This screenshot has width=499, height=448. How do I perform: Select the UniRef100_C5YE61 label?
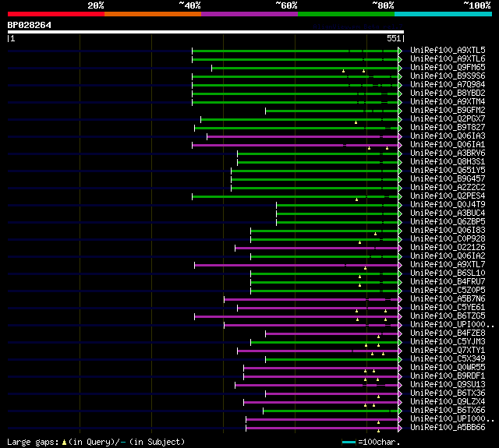coord(448,308)
